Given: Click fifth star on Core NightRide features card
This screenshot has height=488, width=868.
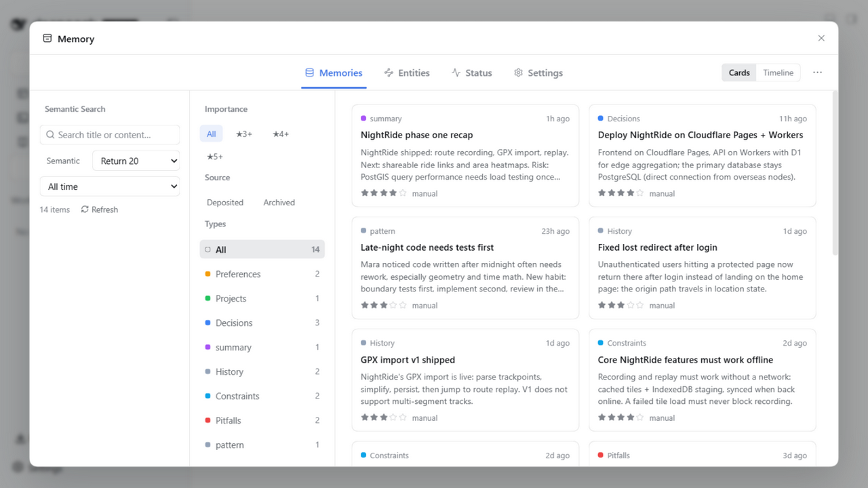Looking at the screenshot, I should [x=640, y=418].
